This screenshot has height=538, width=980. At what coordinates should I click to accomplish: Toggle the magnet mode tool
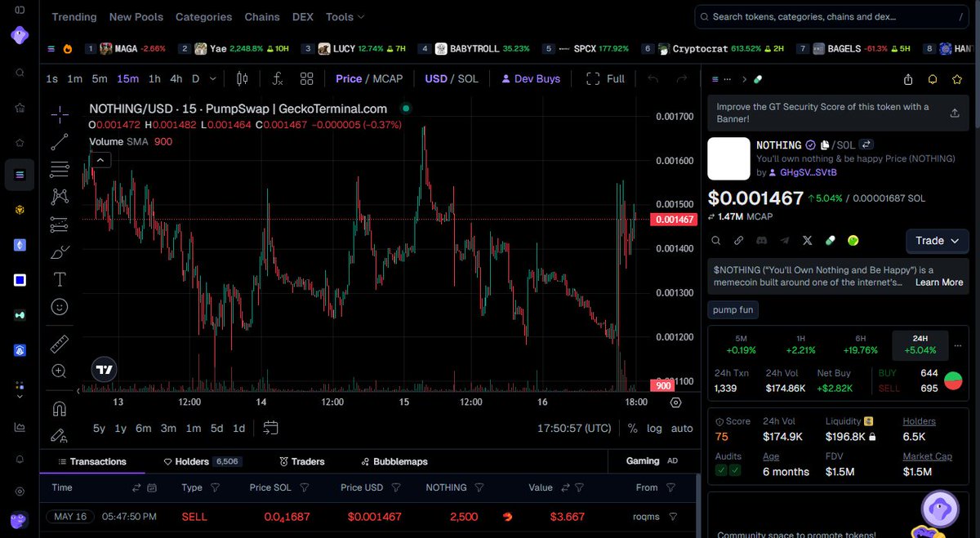coord(60,408)
